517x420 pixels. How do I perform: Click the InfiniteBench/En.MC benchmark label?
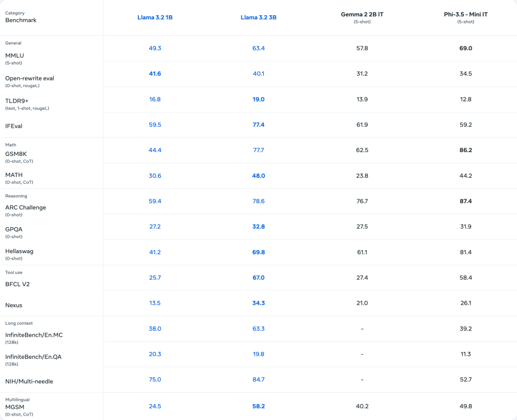coord(34,335)
